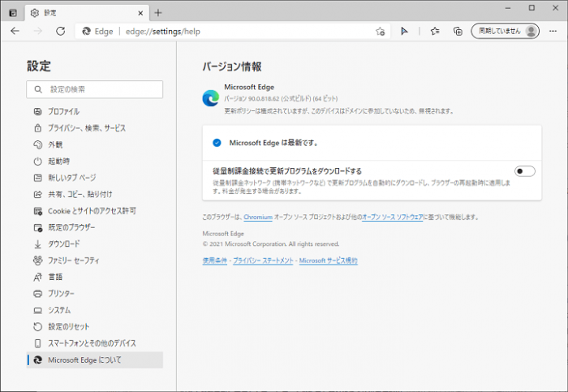Open 起動時 settings section
Viewport: 568px width, 392px height.
[95, 162]
